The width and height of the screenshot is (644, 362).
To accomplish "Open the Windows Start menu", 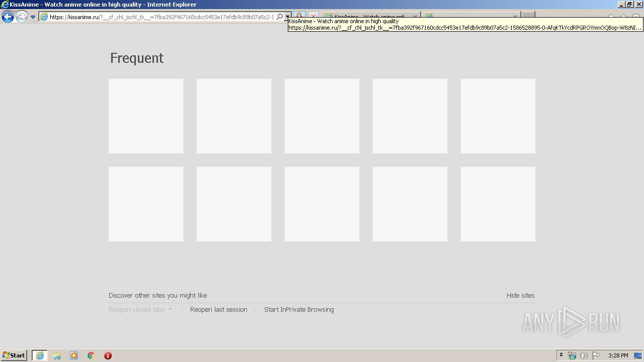I will coord(14,355).
